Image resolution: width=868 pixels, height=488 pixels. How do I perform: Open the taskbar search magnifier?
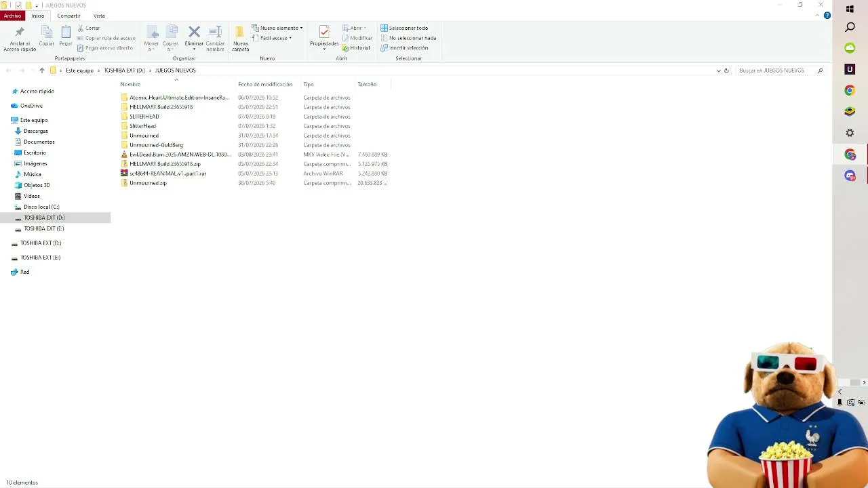tap(850, 27)
